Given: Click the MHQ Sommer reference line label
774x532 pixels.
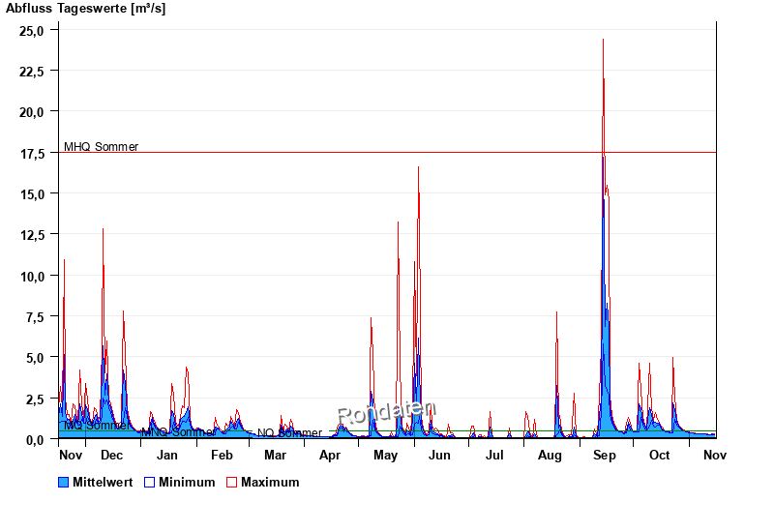Looking at the screenshot, I should point(101,147).
